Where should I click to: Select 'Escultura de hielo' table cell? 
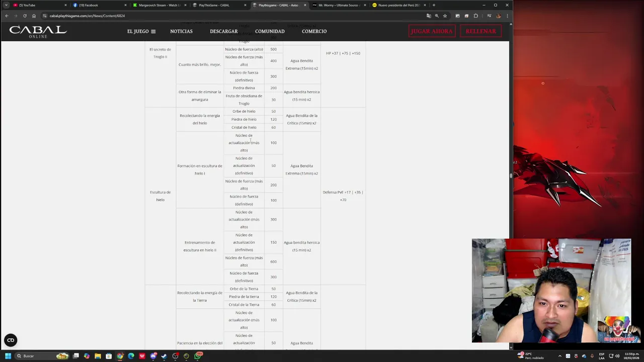tap(160, 196)
